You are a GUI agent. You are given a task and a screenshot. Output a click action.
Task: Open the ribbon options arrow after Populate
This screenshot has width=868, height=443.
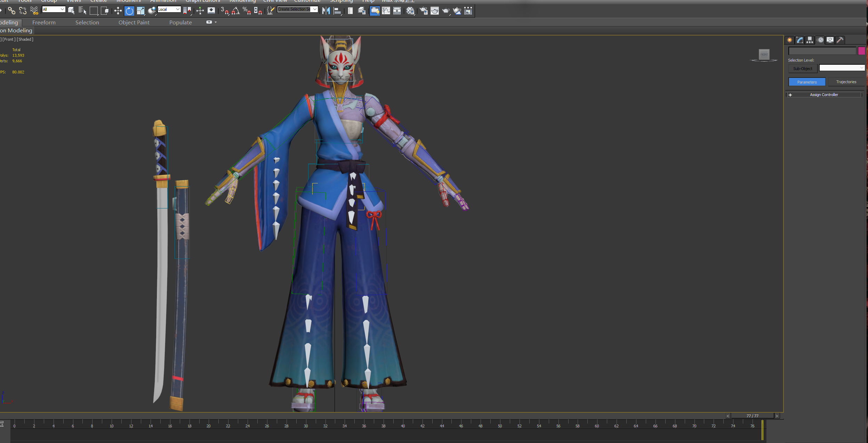click(216, 22)
